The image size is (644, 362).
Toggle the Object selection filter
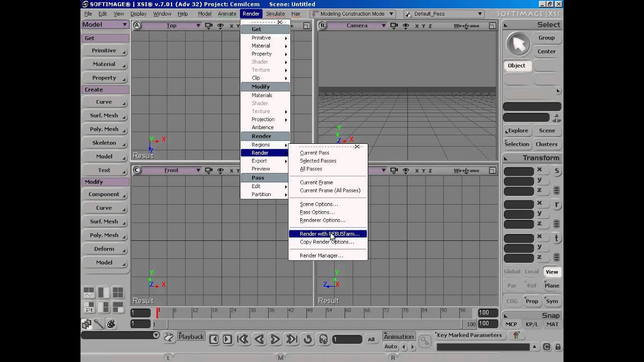(x=517, y=65)
